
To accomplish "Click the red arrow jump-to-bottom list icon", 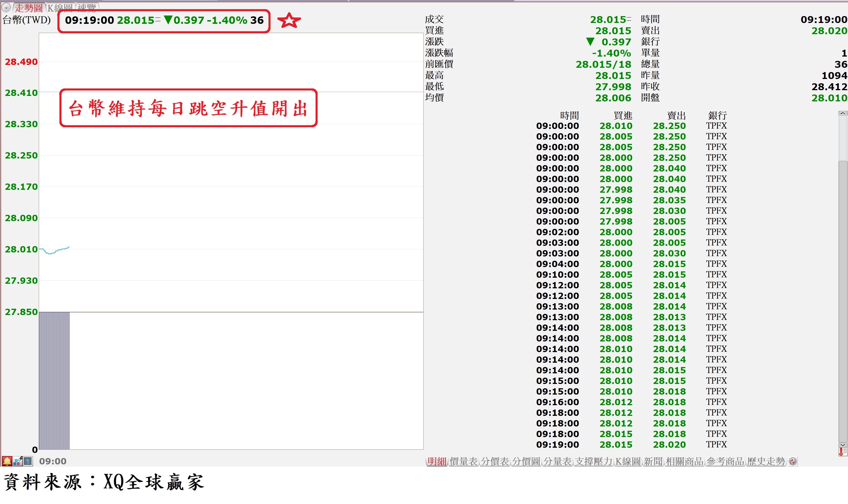I will 843,452.
